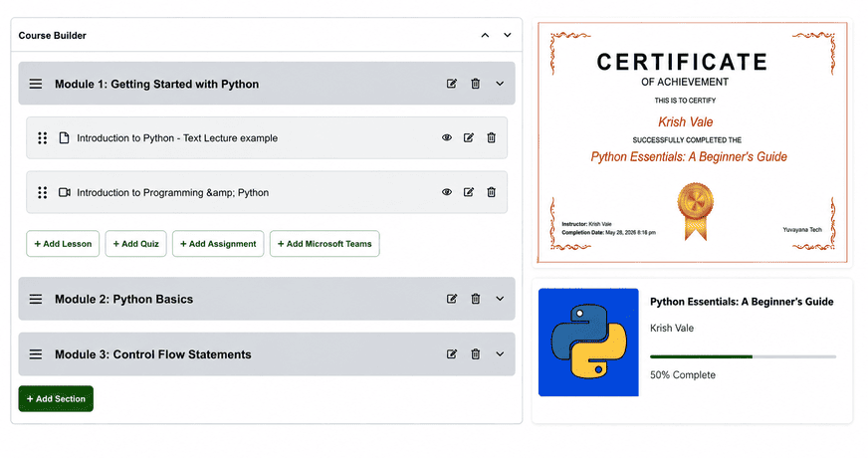This screenshot has height=458, width=868.
Task: Delete Module 2: Python Basics
Action: 475,299
